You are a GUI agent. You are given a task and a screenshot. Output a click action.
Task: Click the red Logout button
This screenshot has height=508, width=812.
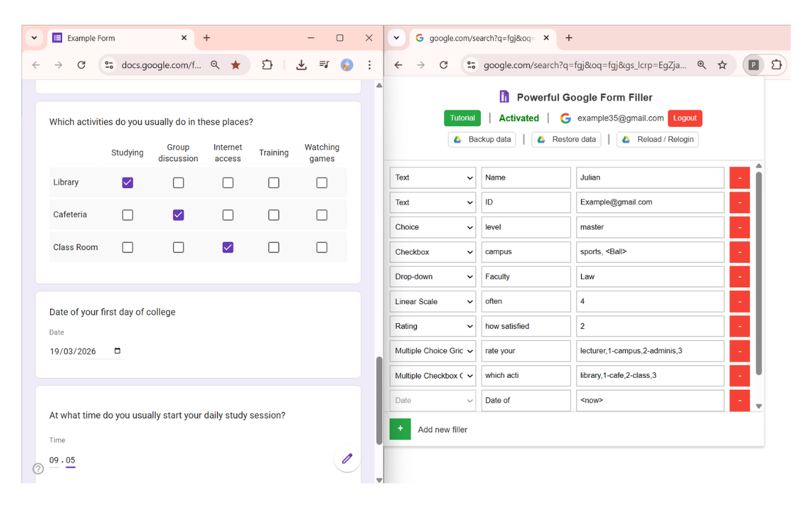click(685, 118)
